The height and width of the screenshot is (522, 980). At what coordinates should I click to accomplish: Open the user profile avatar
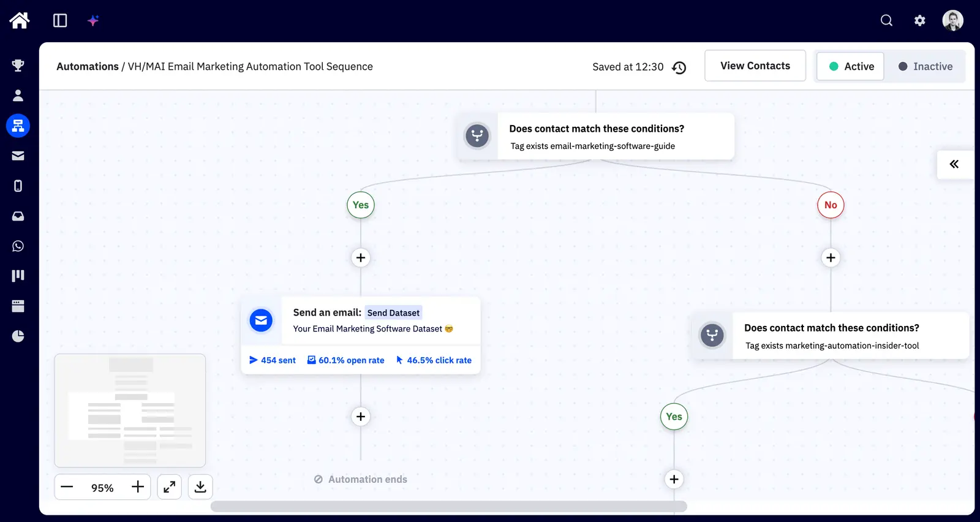[x=952, y=20]
